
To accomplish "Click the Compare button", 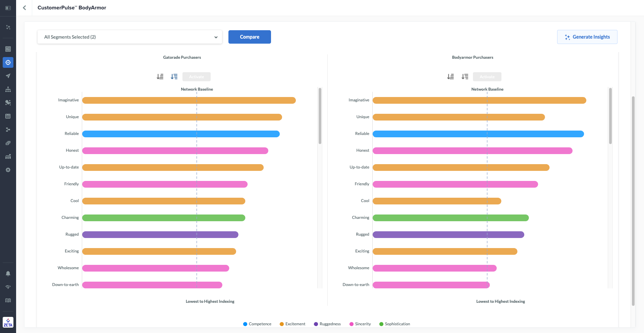I will click(250, 37).
